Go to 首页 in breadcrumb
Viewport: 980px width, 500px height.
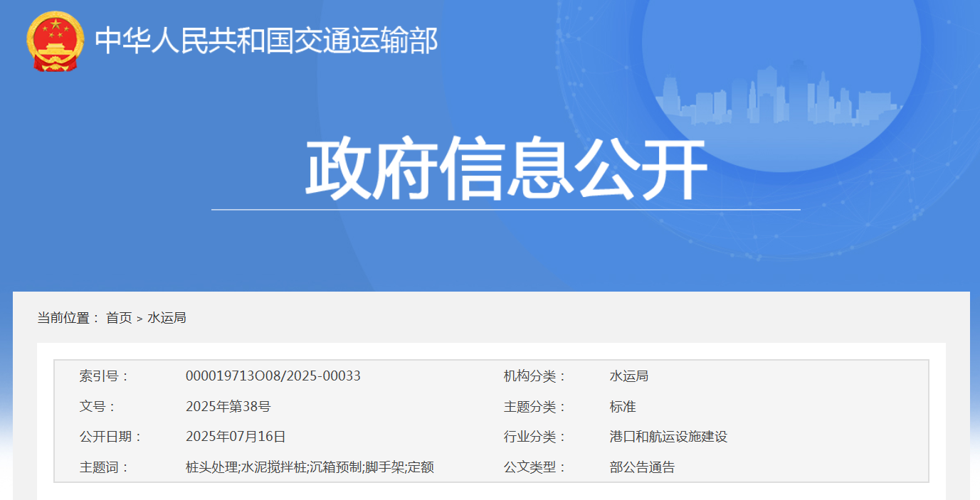click(x=119, y=318)
